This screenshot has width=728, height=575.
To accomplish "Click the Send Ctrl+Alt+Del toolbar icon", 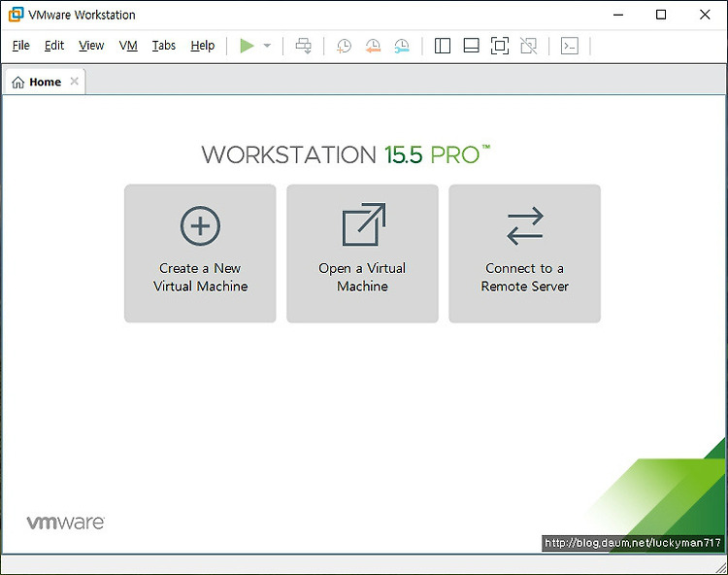I will tap(304, 46).
